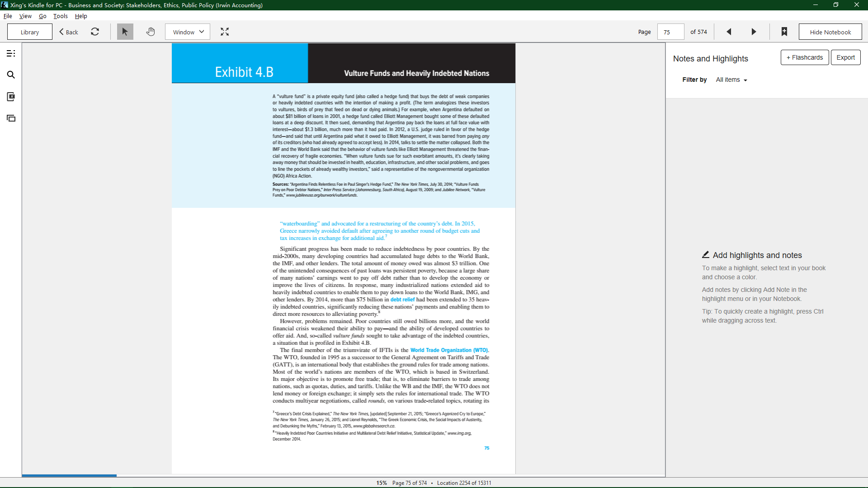Click the debt relief link

(402, 300)
